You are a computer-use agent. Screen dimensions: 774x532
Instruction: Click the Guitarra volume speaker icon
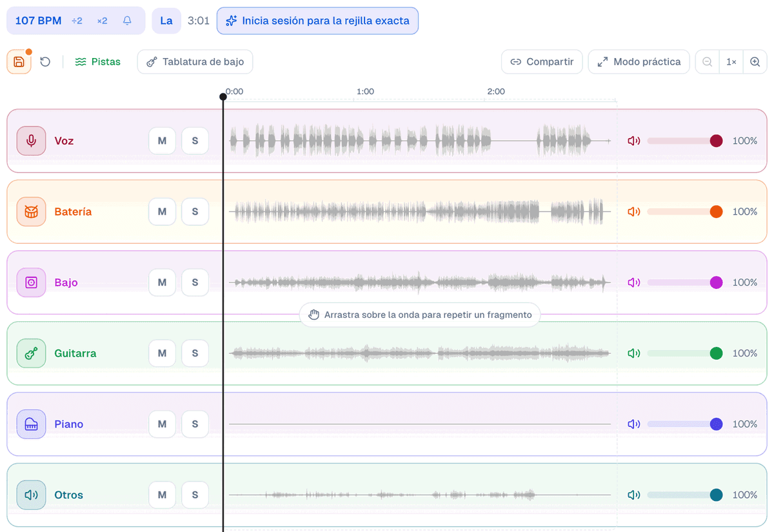point(634,353)
